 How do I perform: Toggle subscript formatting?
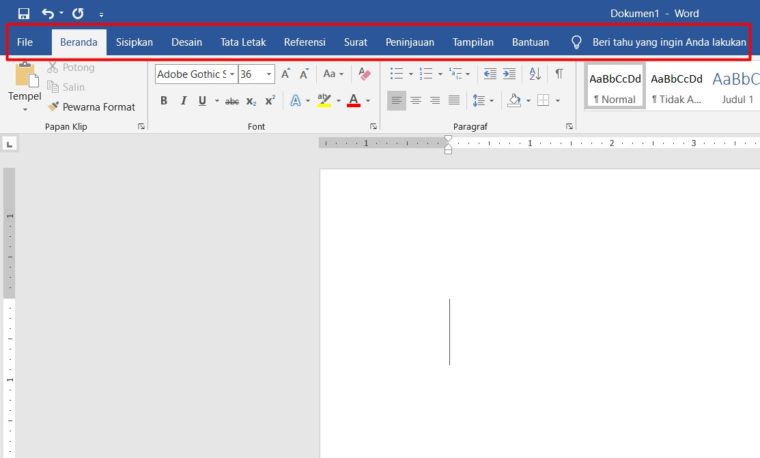tap(251, 101)
